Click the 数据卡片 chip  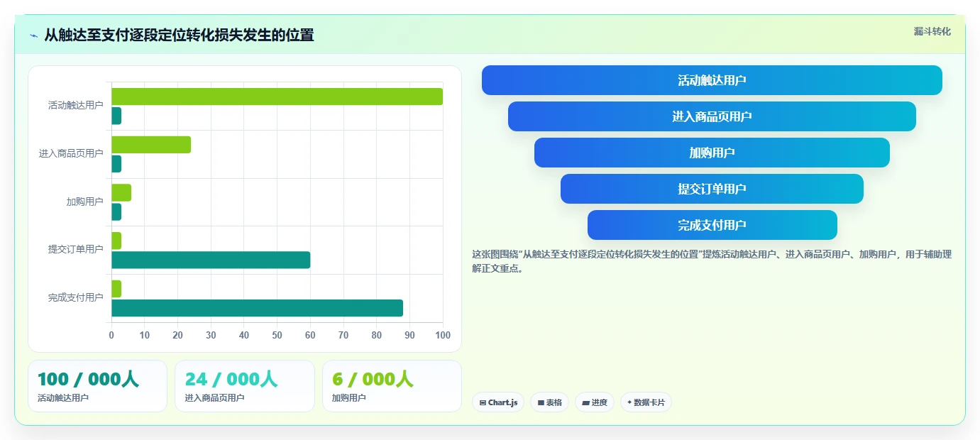[x=646, y=402]
